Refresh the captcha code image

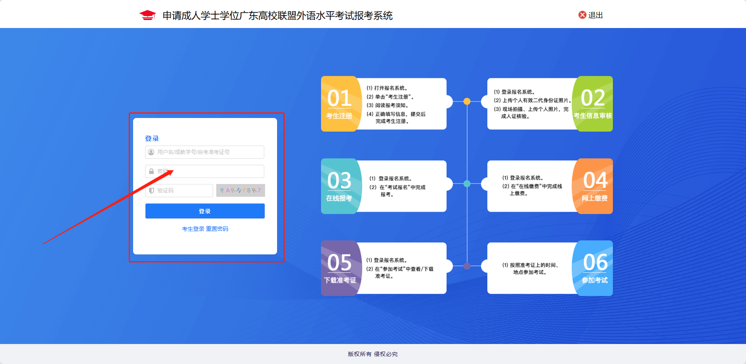coord(240,190)
